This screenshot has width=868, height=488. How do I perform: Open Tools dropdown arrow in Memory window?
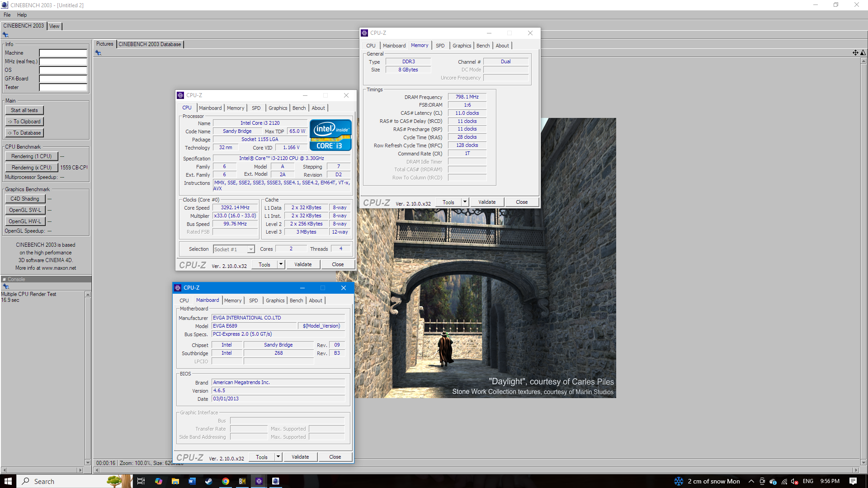pyautogui.click(x=465, y=202)
